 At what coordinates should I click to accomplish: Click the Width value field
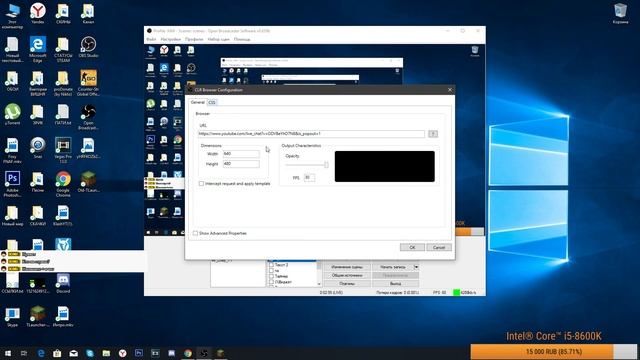241,154
